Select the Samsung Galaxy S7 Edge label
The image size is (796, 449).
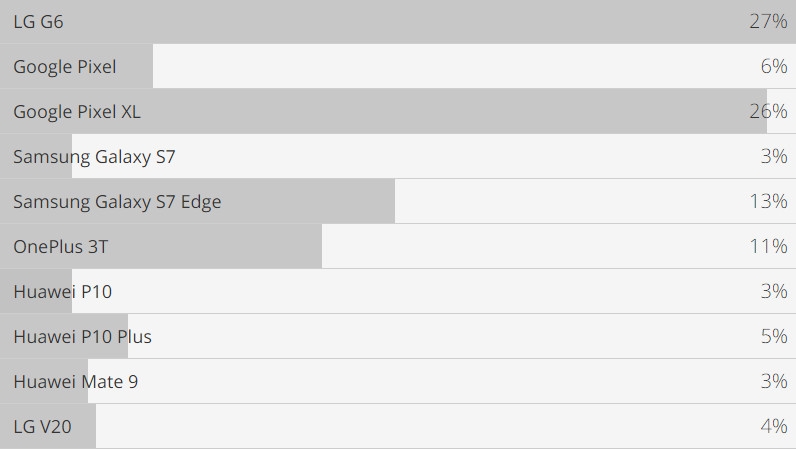click(117, 202)
